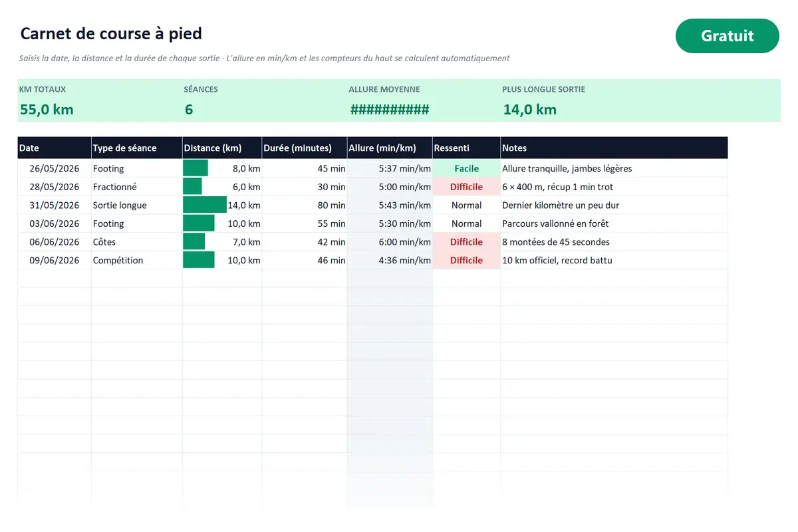This screenshot has width=798, height=532.
Task: Click the 46 min duration cell
Action: pos(305,260)
